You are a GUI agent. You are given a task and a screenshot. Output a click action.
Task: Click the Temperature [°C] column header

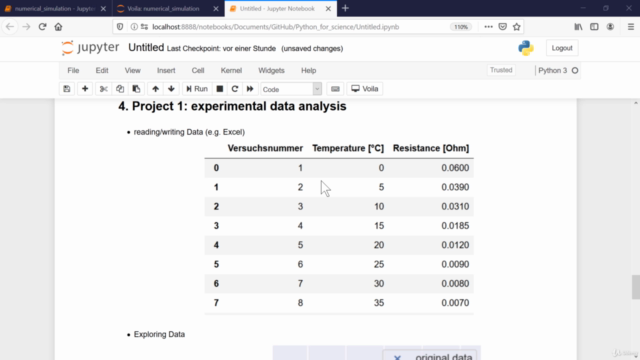[348, 148]
